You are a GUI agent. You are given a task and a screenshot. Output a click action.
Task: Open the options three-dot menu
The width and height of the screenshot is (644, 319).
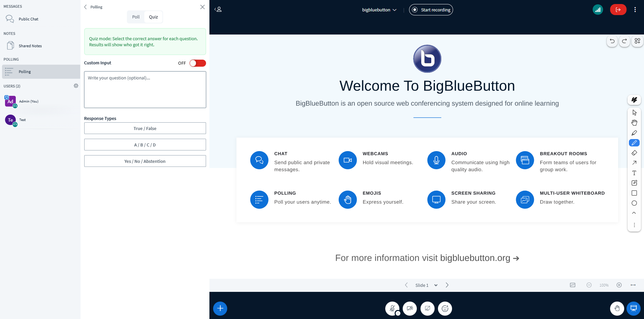click(635, 10)
